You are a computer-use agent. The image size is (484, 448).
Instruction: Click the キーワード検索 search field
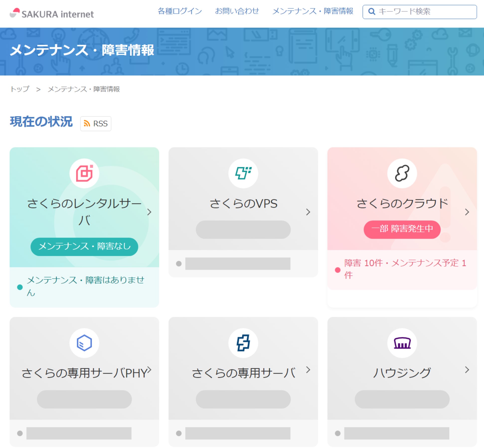pos(420,12)
